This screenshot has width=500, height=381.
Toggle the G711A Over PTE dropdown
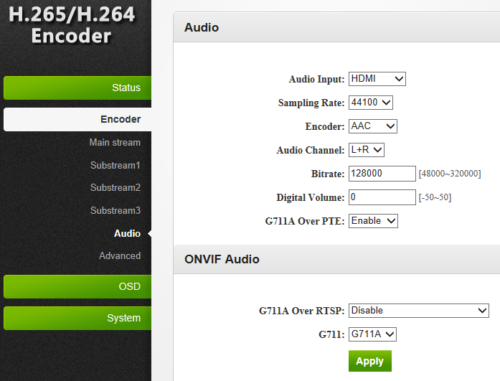tap(373, 221)
